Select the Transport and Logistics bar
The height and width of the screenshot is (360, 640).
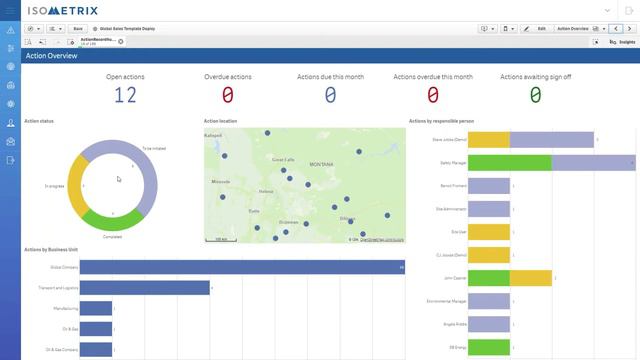[145, 288]
